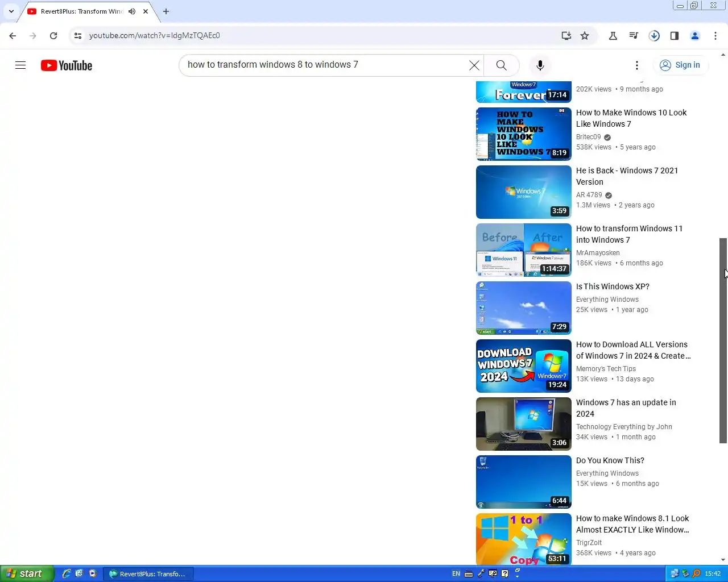This screenshot has width=728, height=582.
Task: Go back with the browser back arrow
Action: (13, 36)
